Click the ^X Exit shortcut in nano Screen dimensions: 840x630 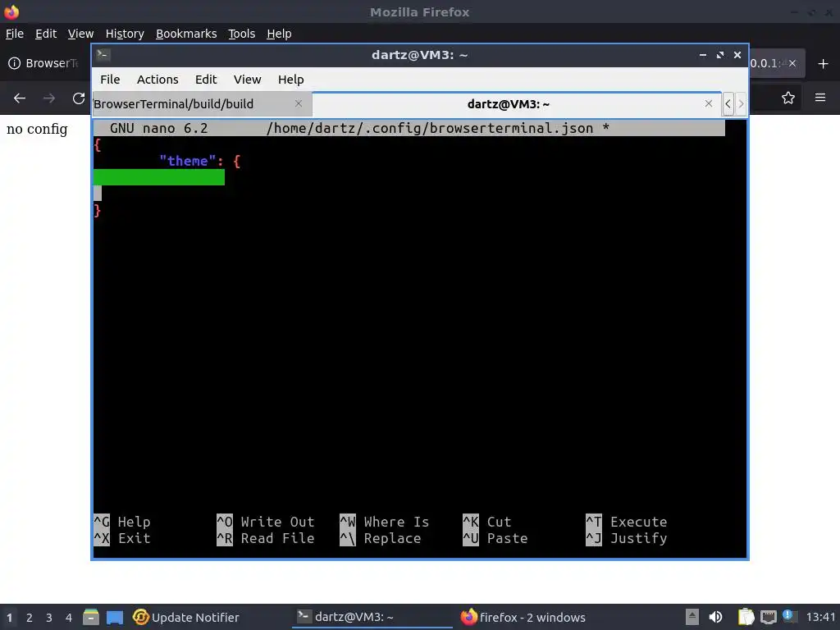click(x=122, y=538)
